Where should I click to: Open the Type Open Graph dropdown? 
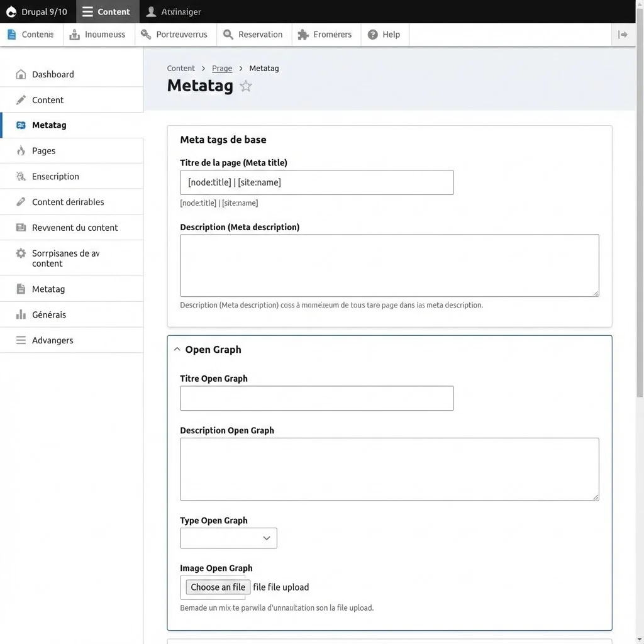point(228,538)
